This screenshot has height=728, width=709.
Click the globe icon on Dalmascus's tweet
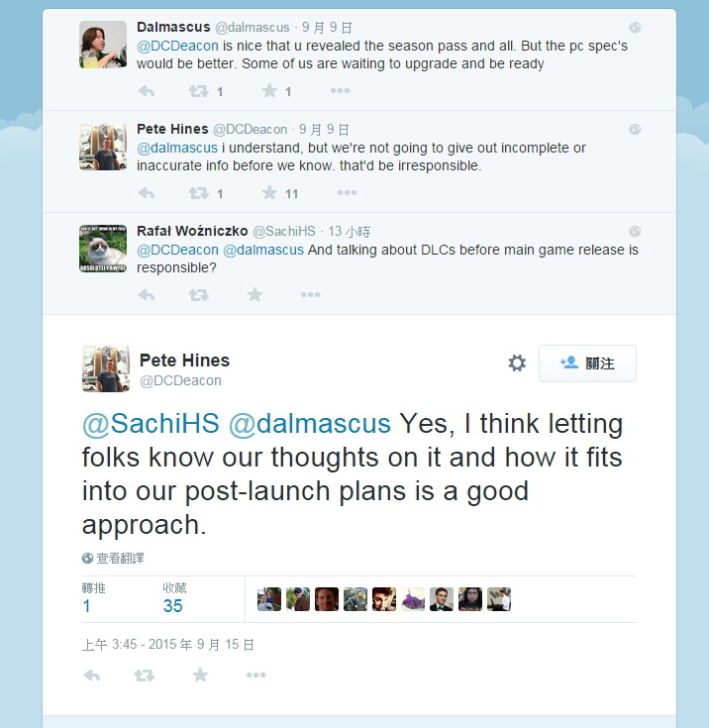coord(635,28)
